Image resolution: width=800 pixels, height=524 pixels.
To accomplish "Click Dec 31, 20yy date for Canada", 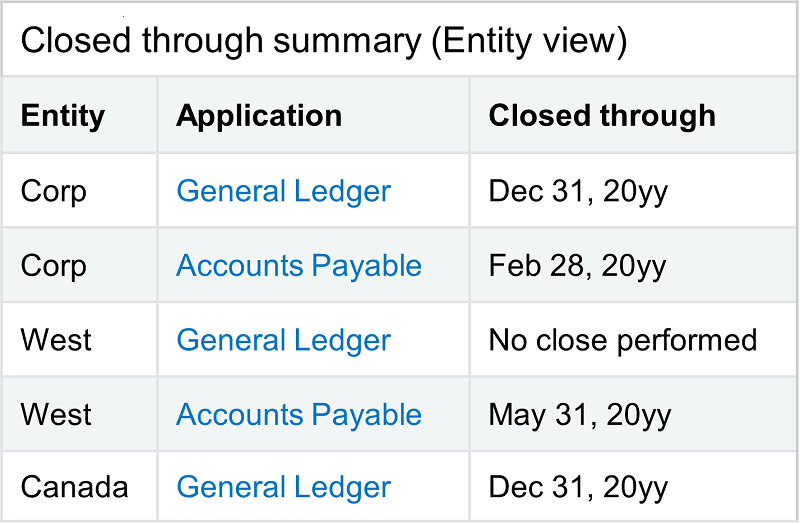I will (578, 488).
